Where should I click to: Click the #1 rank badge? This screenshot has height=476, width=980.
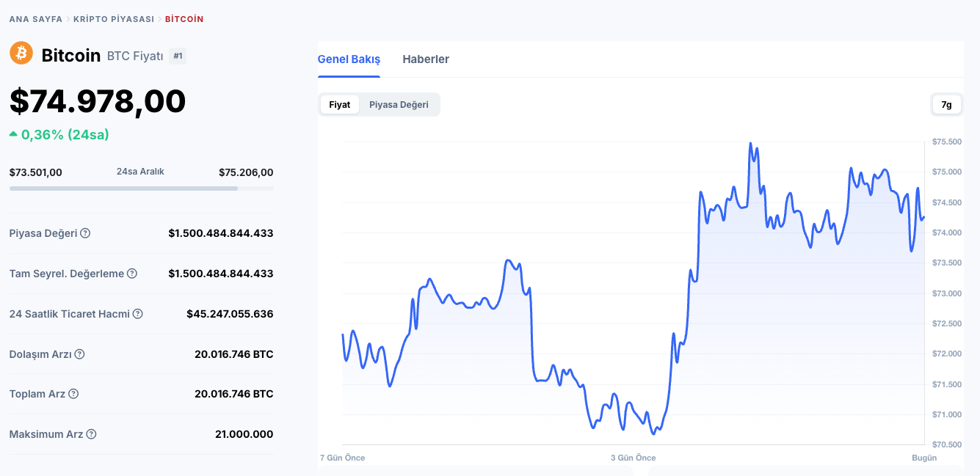178,56
